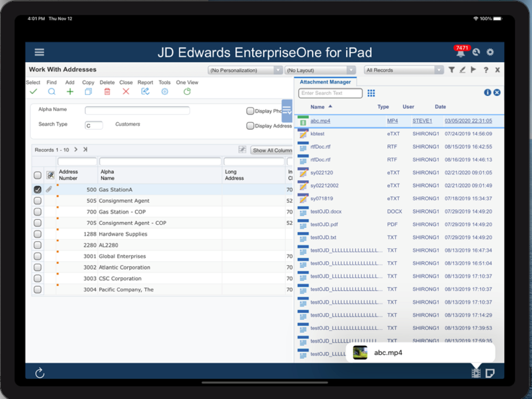532x399 pixels.
Task: Select the Attachment Manager tab
Action: [325, 82]
